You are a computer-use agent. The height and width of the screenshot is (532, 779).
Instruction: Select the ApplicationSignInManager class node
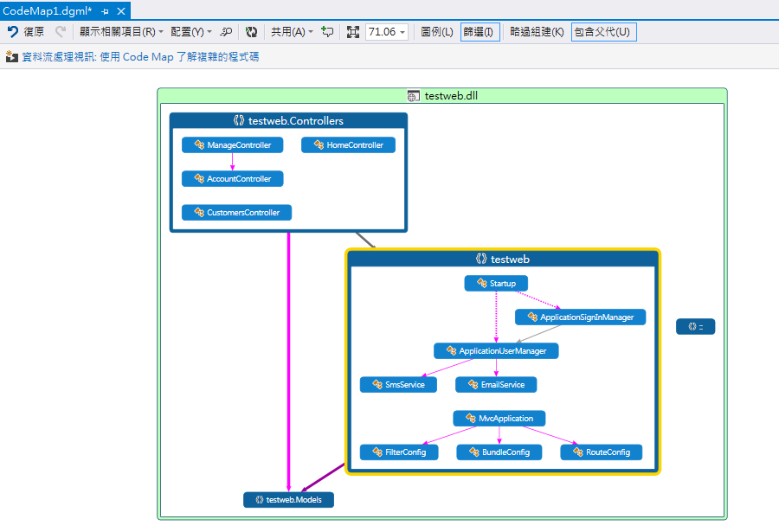click(x=580, y=317)
